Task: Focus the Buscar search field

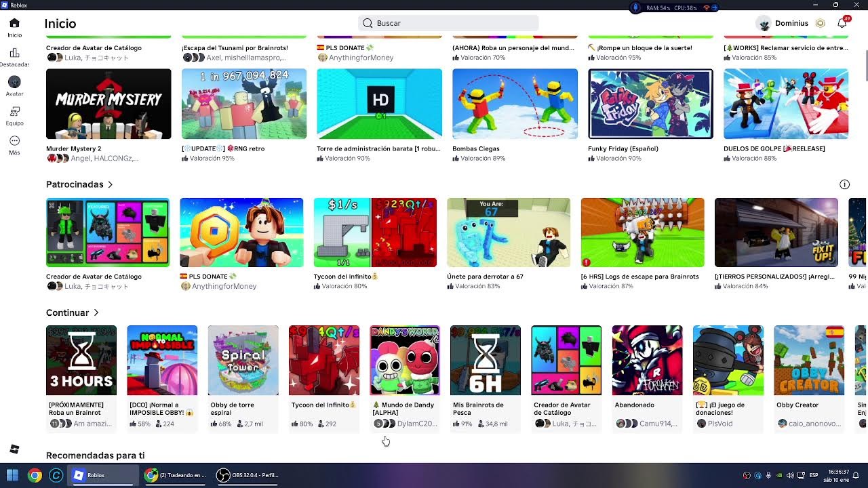Action: tap(448, 23)
